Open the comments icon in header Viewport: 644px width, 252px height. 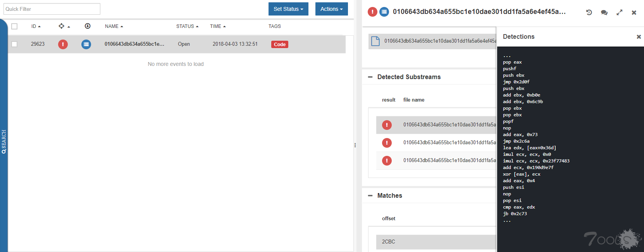click(x=604, y=12)
